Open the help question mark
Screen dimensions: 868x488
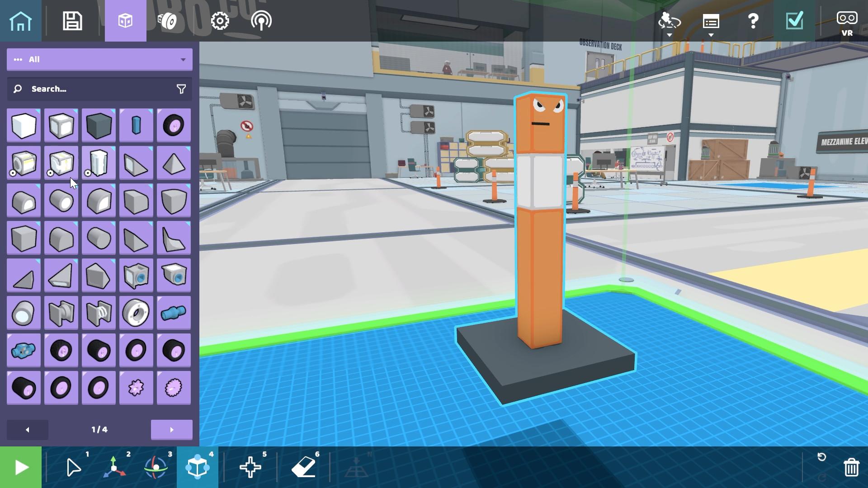(x=753, y=21)
